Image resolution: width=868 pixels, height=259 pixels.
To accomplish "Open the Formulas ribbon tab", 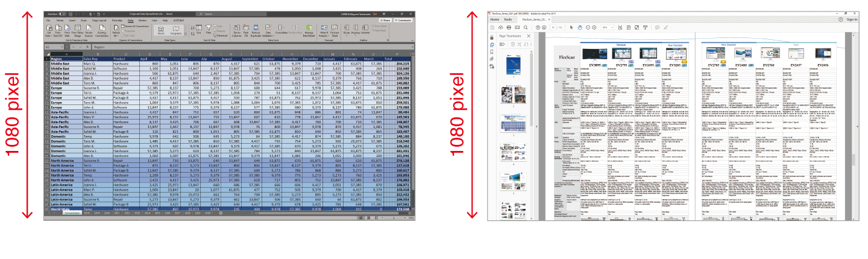I will [x=117, y=20].
